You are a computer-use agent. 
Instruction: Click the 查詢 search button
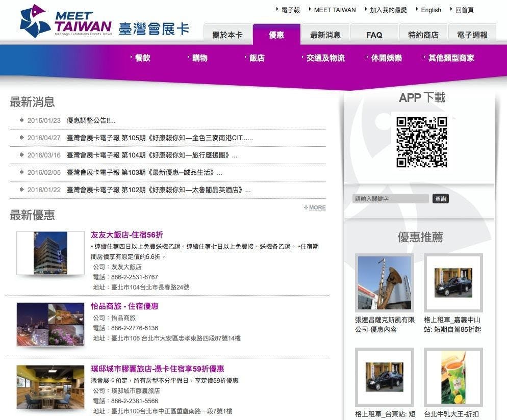(x=440, y=199)
